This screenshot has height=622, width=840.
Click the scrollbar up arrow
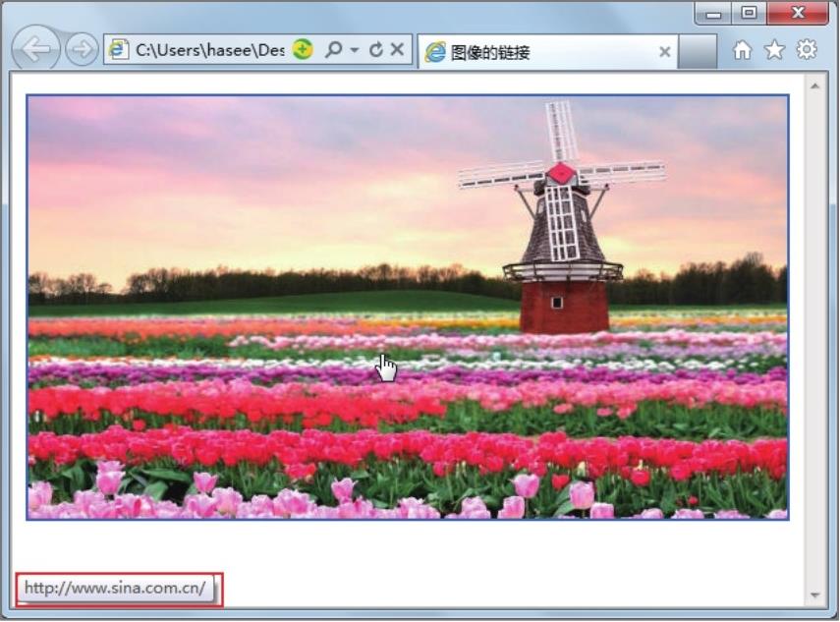[x=814, y=86]
